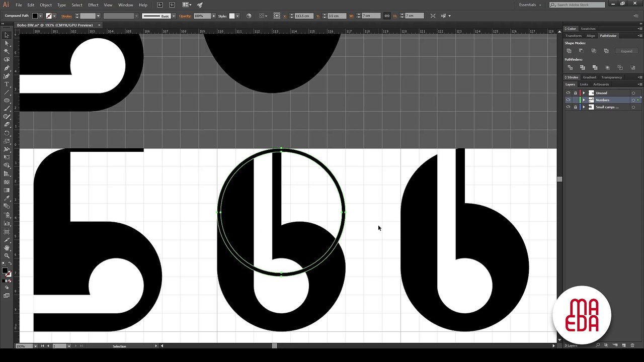644x362 pixels.
Task: Open the graphic Style dropdown
Action: (x=237, y=16)
